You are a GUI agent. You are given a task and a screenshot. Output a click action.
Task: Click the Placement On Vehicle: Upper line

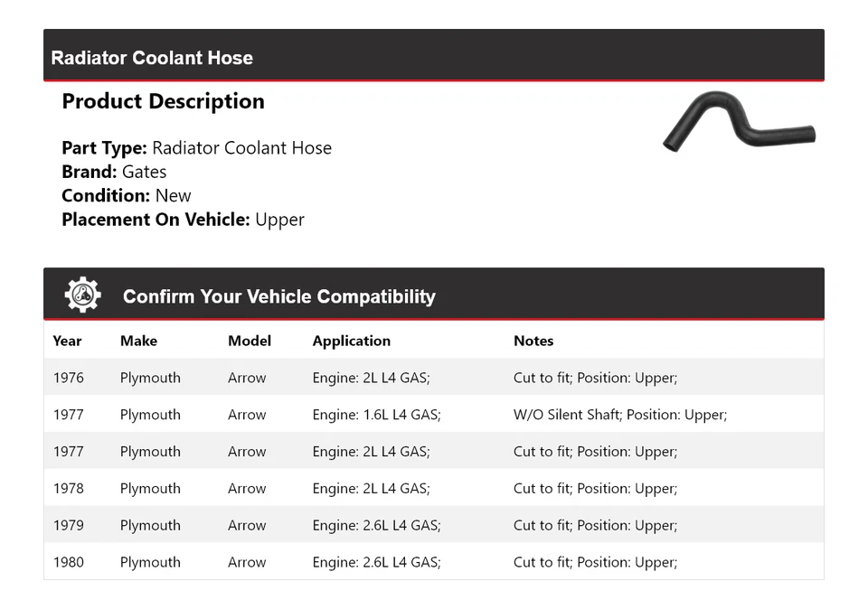coord(183,220)
